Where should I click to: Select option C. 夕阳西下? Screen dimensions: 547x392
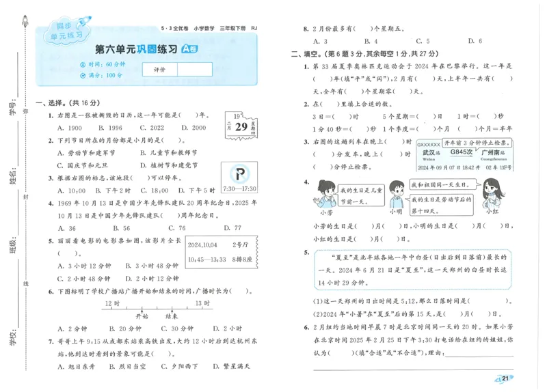(179, 367)
